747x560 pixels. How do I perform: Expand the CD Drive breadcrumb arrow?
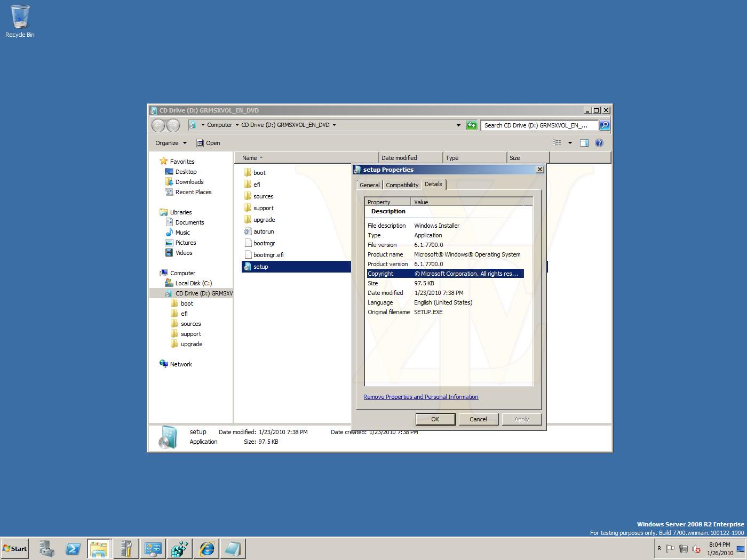(335, 125)
